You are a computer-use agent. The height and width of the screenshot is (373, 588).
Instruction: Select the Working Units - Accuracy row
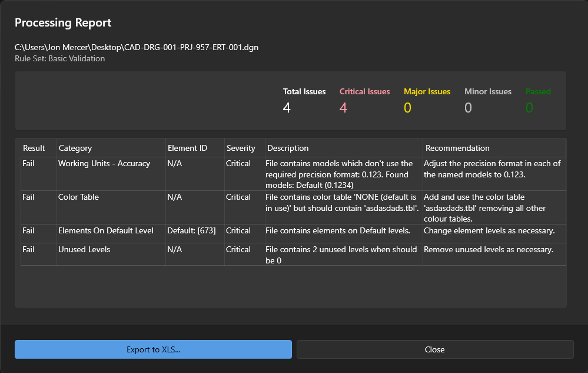point(104,164)
